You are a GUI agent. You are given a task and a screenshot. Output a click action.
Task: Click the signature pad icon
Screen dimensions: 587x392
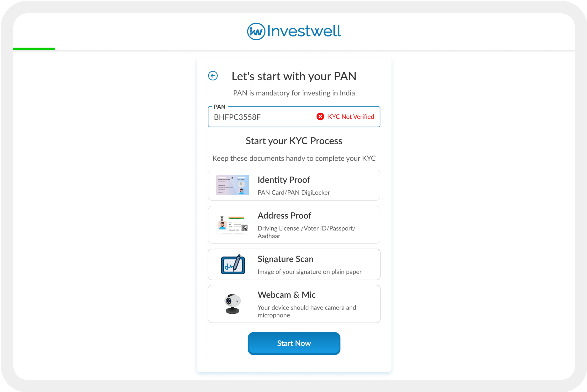point(233,265)
